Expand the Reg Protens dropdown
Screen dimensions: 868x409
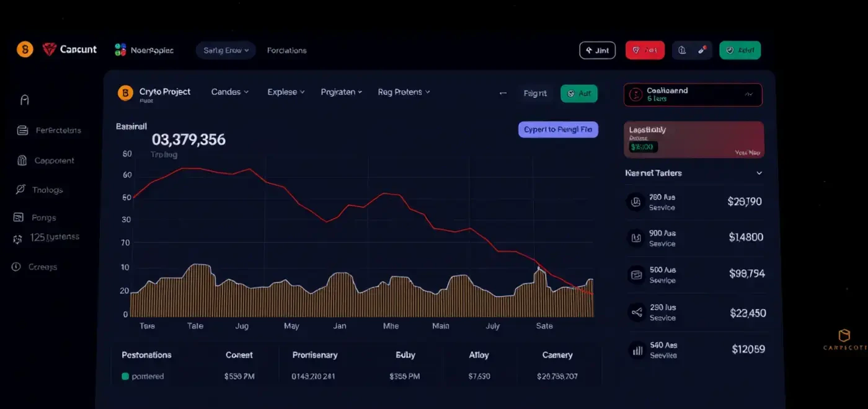[404, 92]
